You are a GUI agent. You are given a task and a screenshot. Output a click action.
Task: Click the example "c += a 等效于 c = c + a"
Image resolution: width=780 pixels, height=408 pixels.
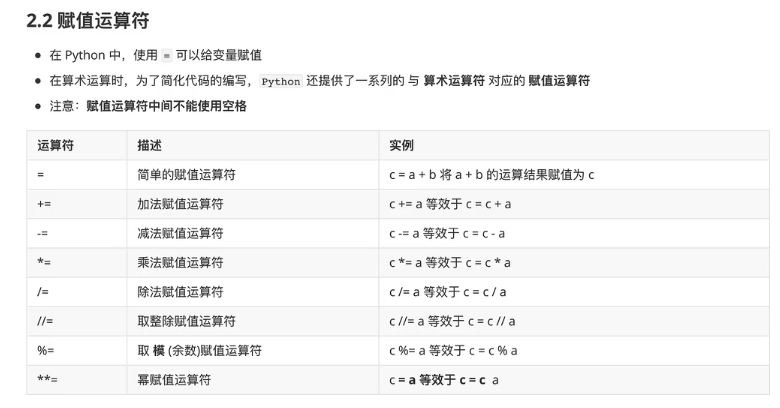coord(450,204)
